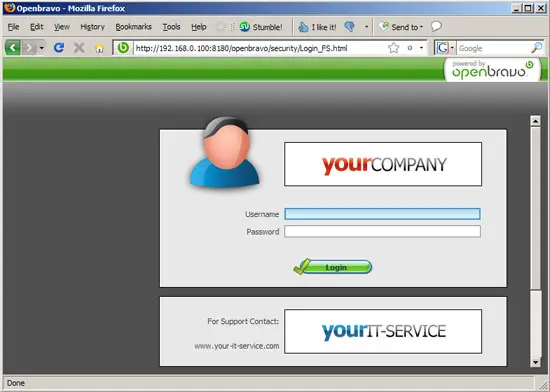Viewport: 550px width, 392px height.
Task: Open the View menu
Action: 62,27
